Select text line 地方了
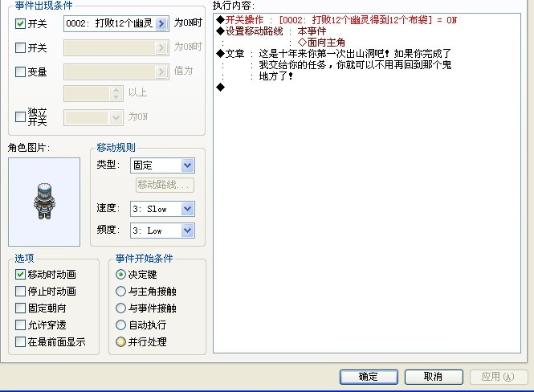534x392 pixels. [276, 76]
